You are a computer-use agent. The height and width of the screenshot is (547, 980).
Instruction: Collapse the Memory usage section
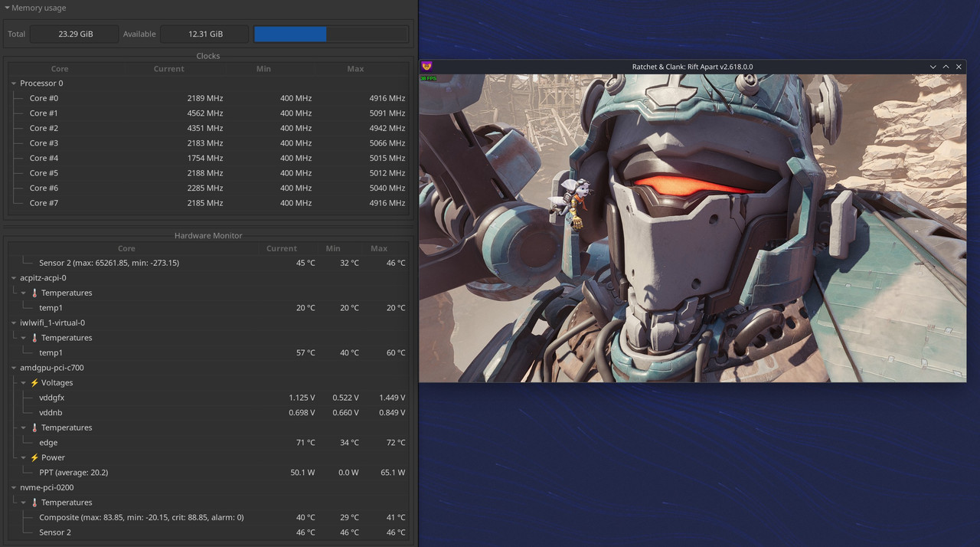(x=7, y=8)
